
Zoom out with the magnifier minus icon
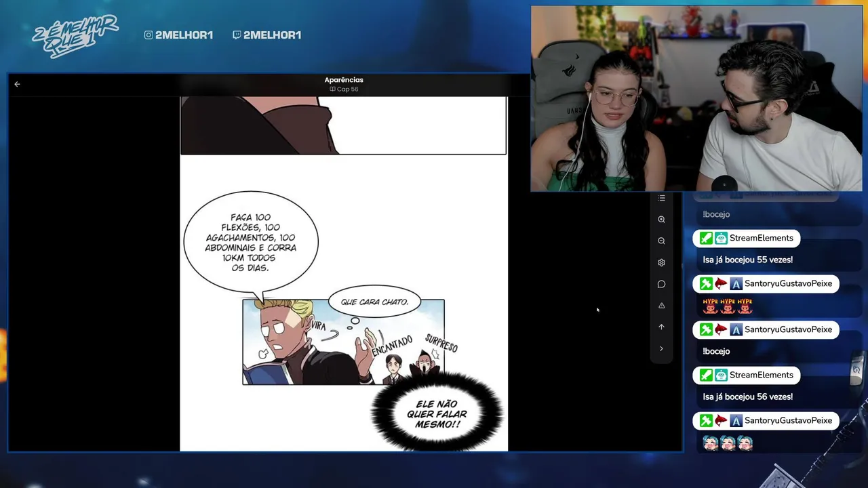pyautogui.click(x=661, y=241)
